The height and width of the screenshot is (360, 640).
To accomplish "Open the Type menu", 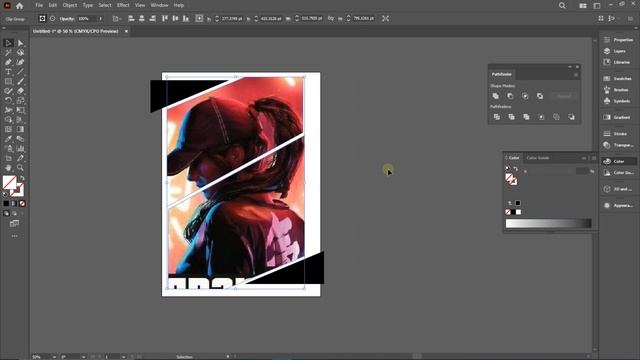I will tap(88, 5).
